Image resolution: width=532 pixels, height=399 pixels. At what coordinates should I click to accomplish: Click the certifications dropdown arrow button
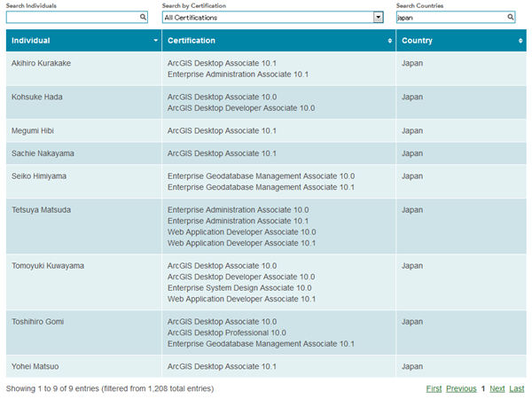[x=378, y=18]
